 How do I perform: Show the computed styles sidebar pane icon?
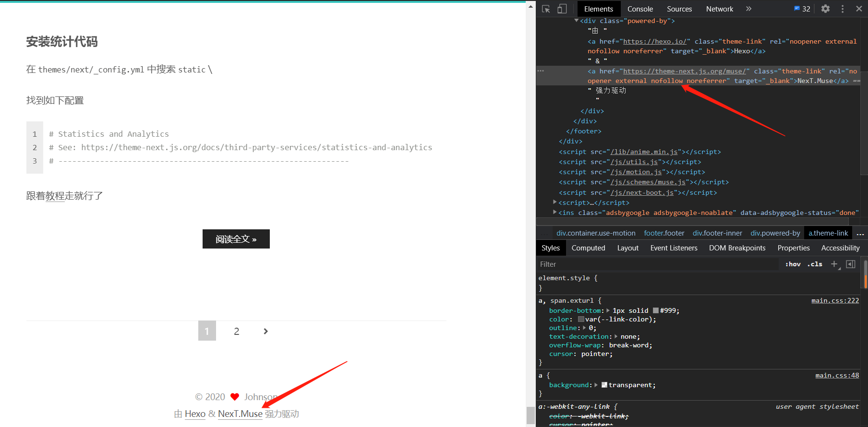click(851, 264)
